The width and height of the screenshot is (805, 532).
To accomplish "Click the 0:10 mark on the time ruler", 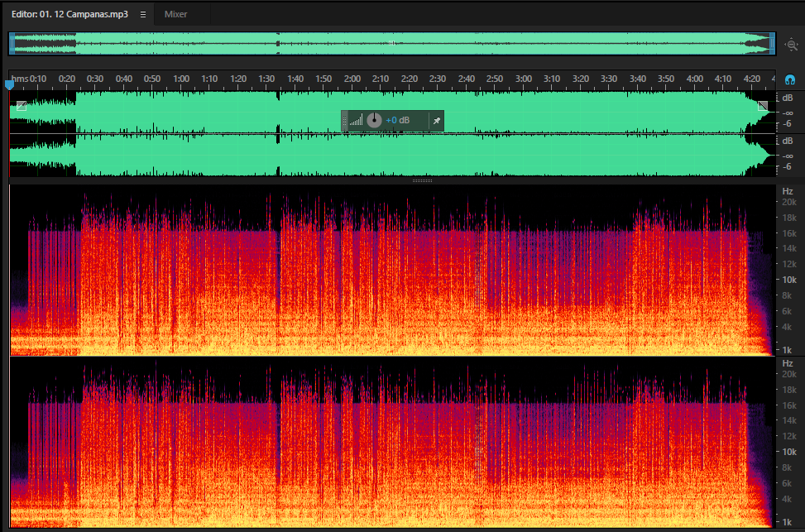I will click(38, 79).
